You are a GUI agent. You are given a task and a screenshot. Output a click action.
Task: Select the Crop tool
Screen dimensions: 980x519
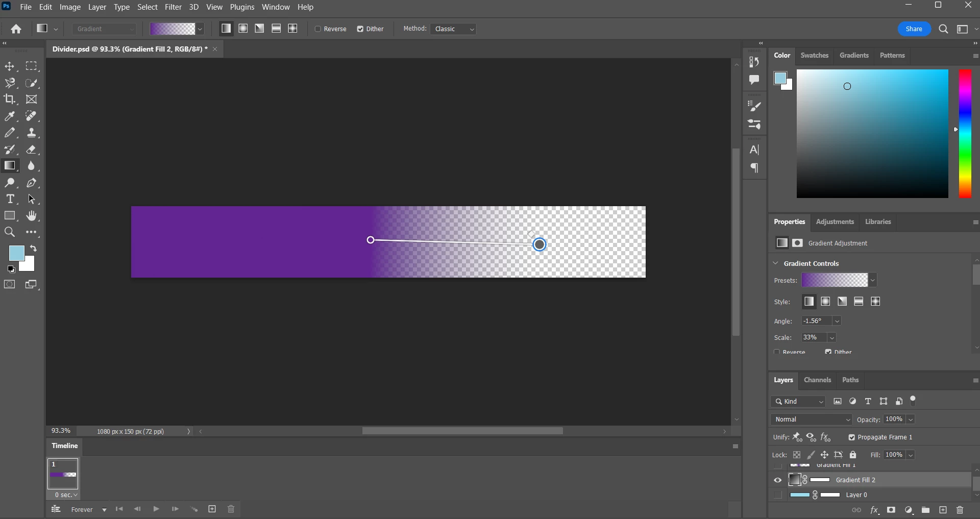pos(10,99)
